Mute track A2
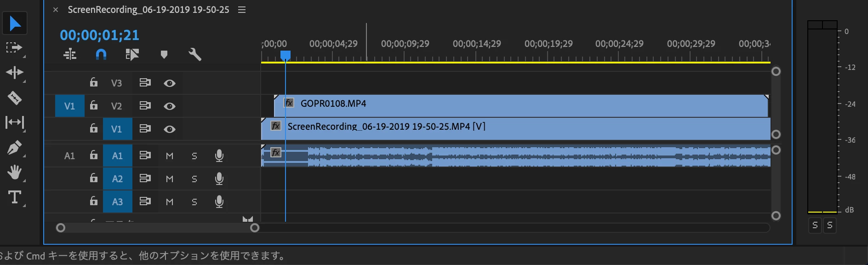 click(x=170, y=179)
